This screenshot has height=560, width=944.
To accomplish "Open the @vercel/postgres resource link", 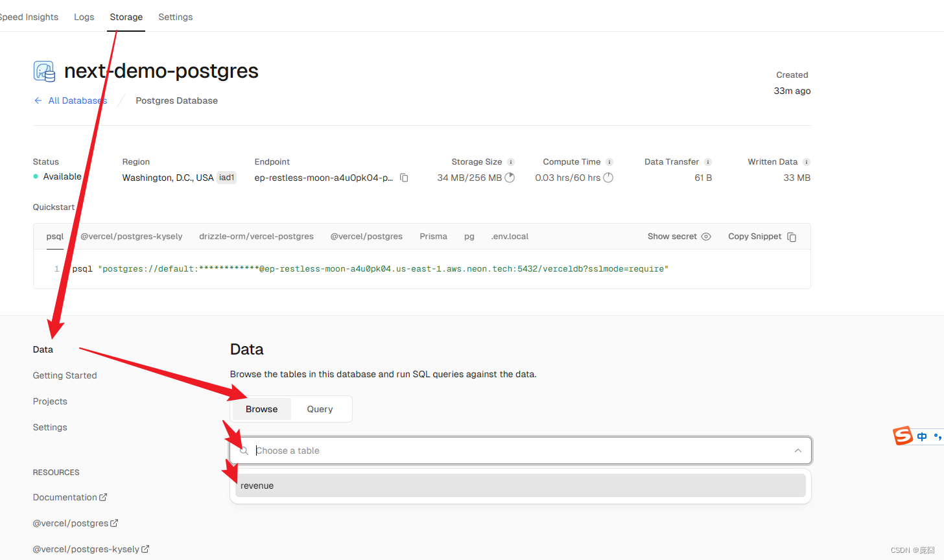I will (x=76, y=523).
